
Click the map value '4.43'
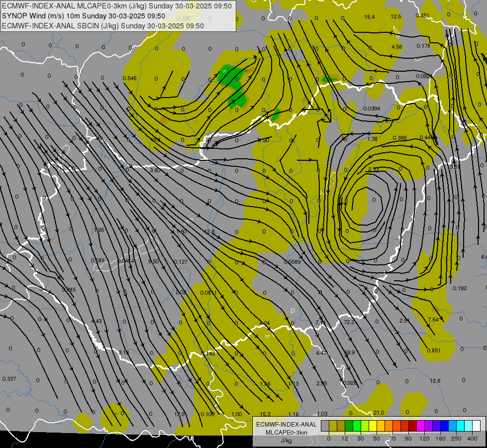point(97,321)
